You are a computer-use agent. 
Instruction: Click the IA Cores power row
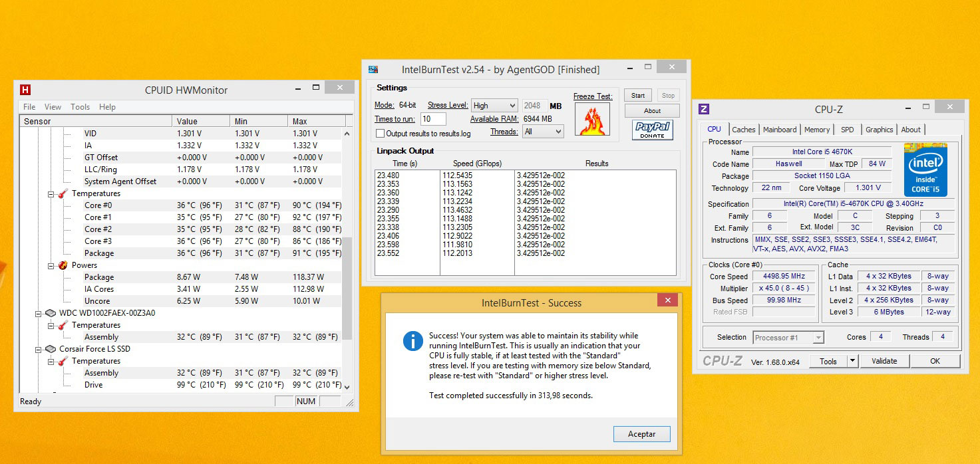coord(181,289)
